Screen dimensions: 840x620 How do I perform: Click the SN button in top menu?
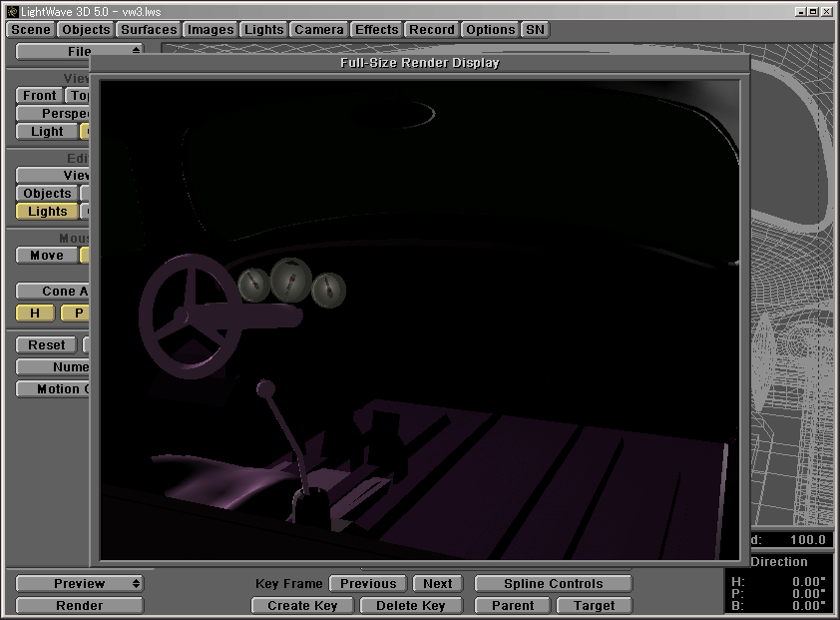(x=536, y=30)
